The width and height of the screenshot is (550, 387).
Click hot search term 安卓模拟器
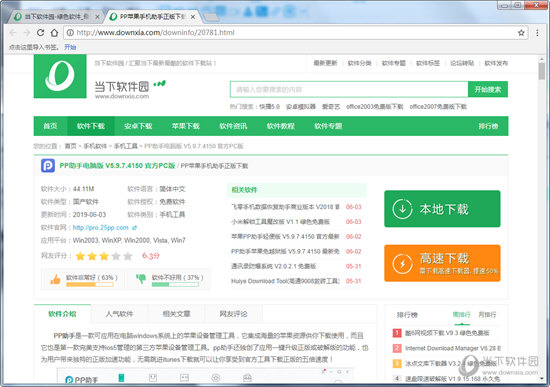tap(301, 107)
